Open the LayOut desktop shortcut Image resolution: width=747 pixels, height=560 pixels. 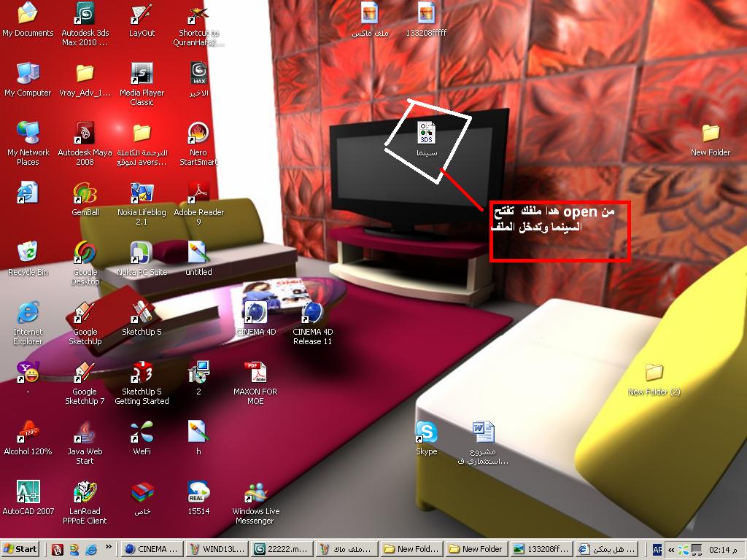pos(142,20)
